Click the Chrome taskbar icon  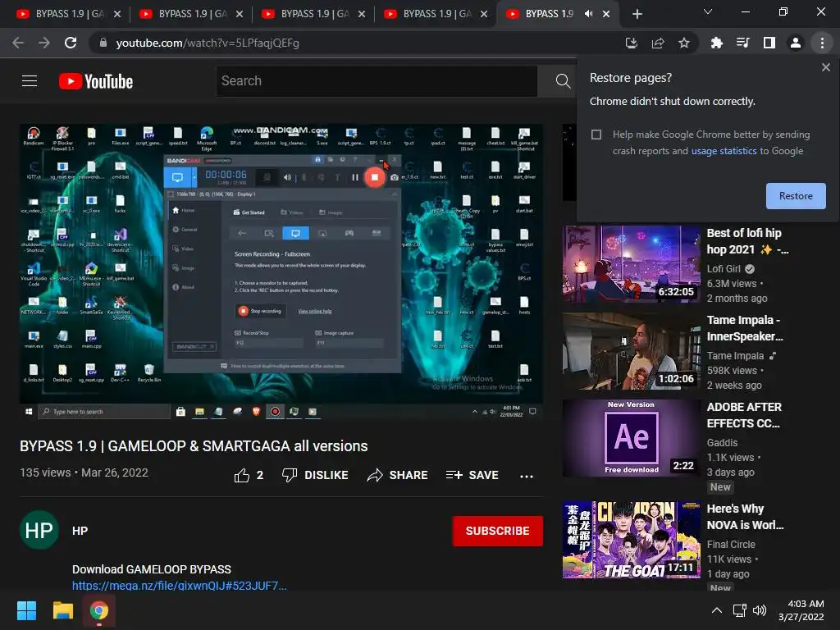point(99,610)
